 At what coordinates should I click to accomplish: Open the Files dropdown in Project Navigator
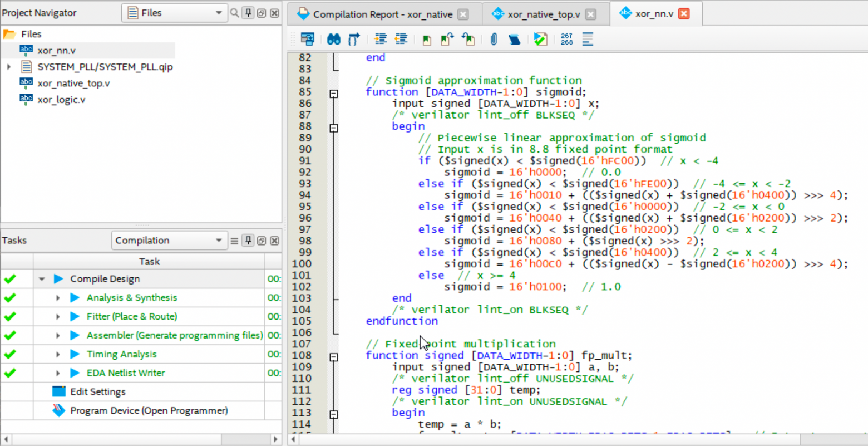click(174, 13)
